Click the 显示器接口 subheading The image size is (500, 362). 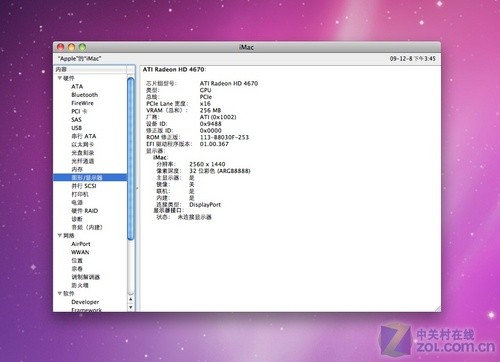(168, 210)
